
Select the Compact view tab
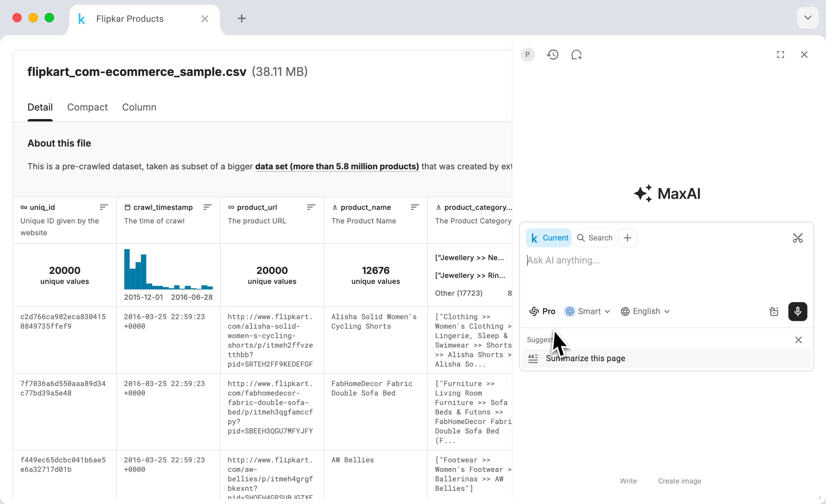87,107
